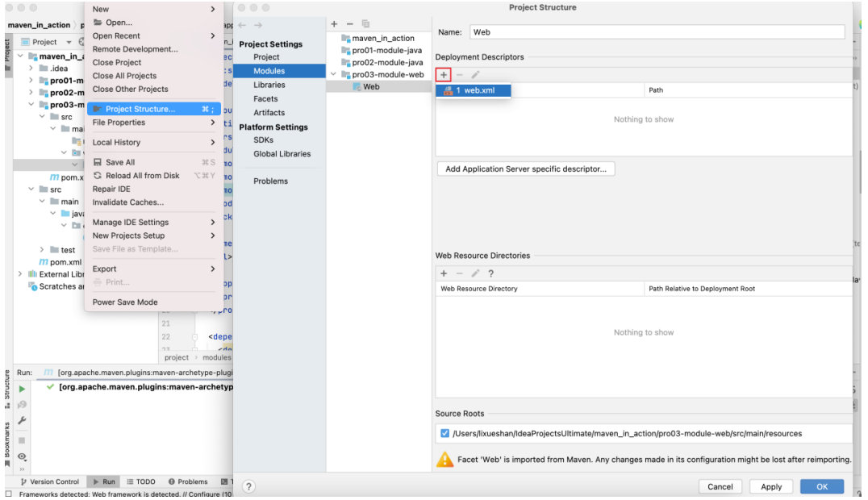Open the Version Control tool window tab
The width and height of the screenshot is (868, 500).
(x=50, y=482)
